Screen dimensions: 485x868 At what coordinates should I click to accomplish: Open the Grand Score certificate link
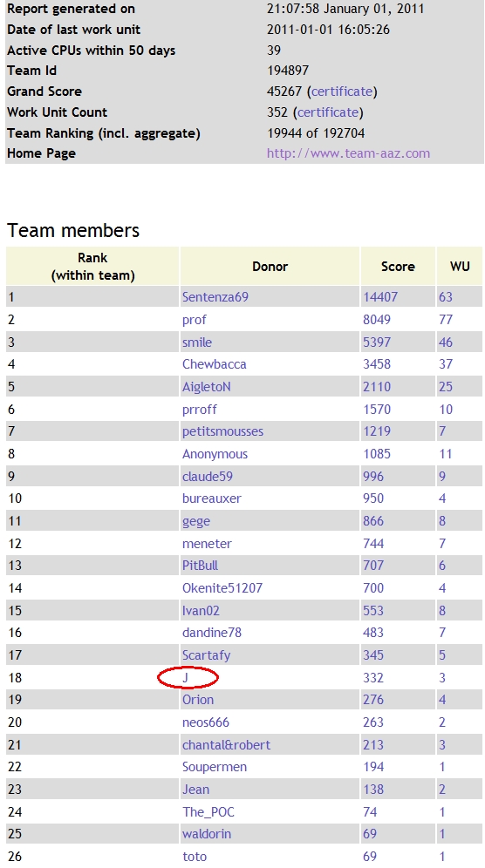tap(341, 92)
